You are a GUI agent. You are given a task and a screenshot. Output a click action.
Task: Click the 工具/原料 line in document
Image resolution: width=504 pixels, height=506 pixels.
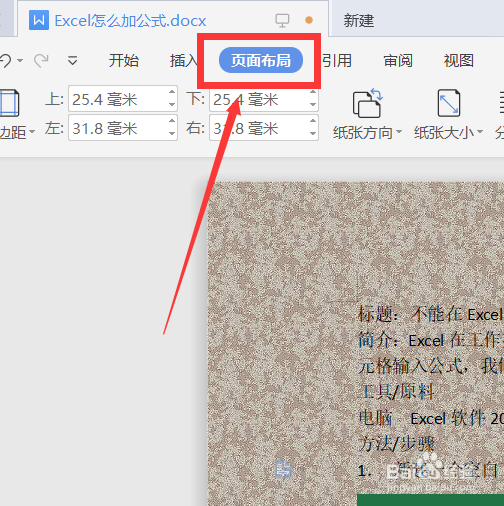point(396,392)
